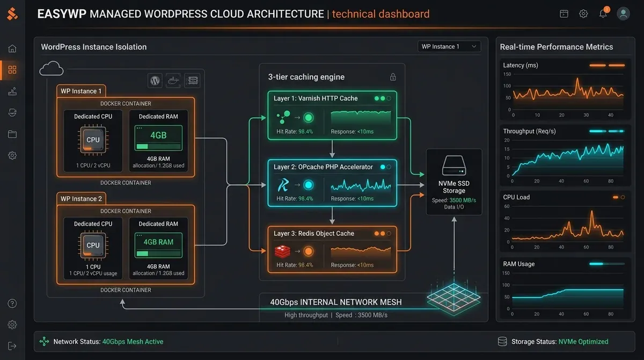Click the NVMe Optimized status text
Screen dimensions: 644x360
[583, 342]
